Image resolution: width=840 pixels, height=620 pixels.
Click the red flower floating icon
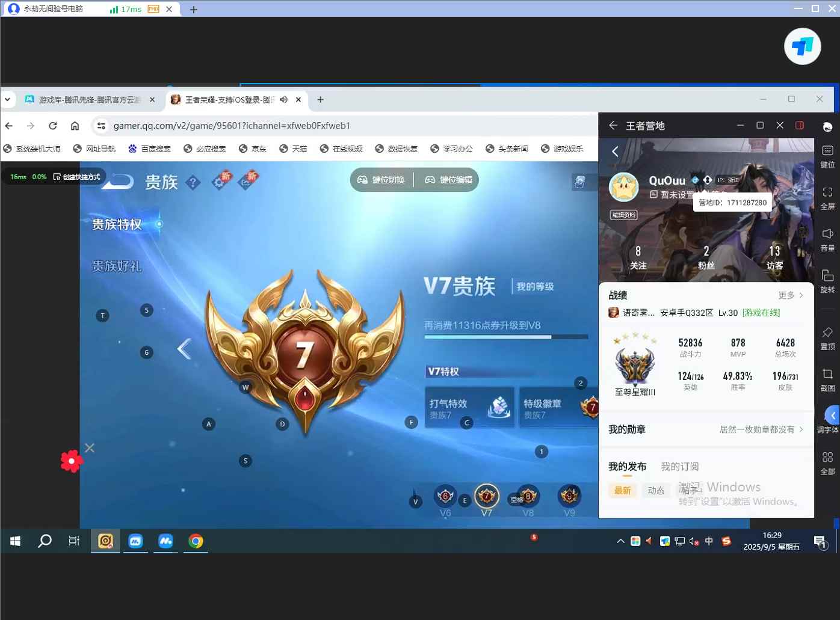tap(72, 461)
